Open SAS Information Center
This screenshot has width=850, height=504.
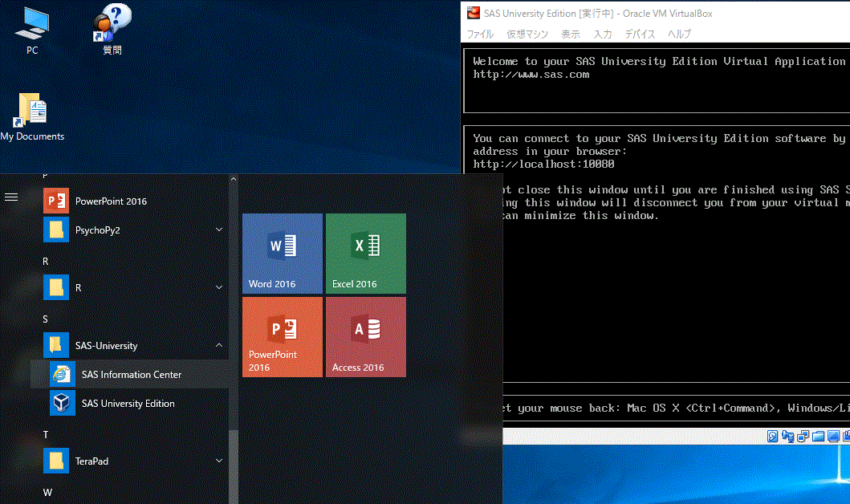[130, 375]
